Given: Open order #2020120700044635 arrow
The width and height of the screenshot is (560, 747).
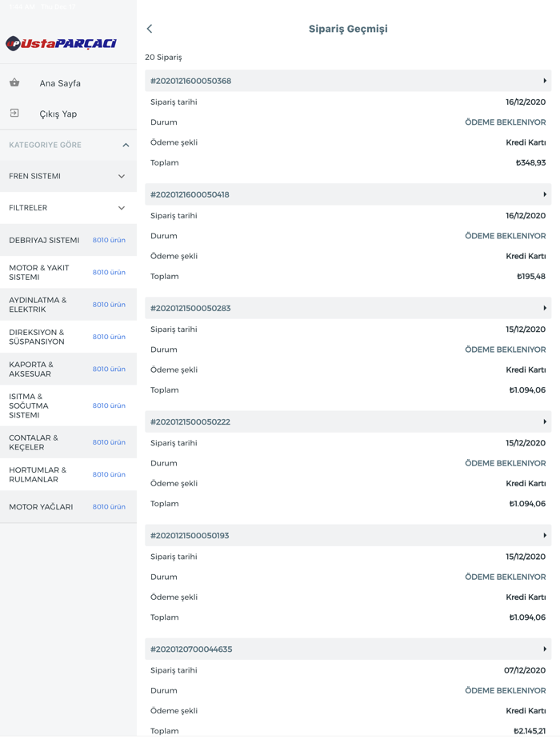Looking at the screenshot, I should 545,649.
